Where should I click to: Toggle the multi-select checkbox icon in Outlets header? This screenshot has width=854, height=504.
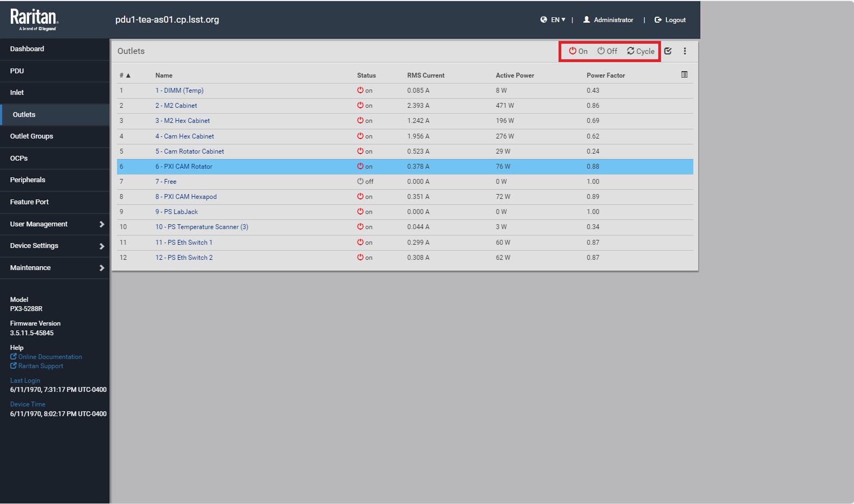click(668, 51)
